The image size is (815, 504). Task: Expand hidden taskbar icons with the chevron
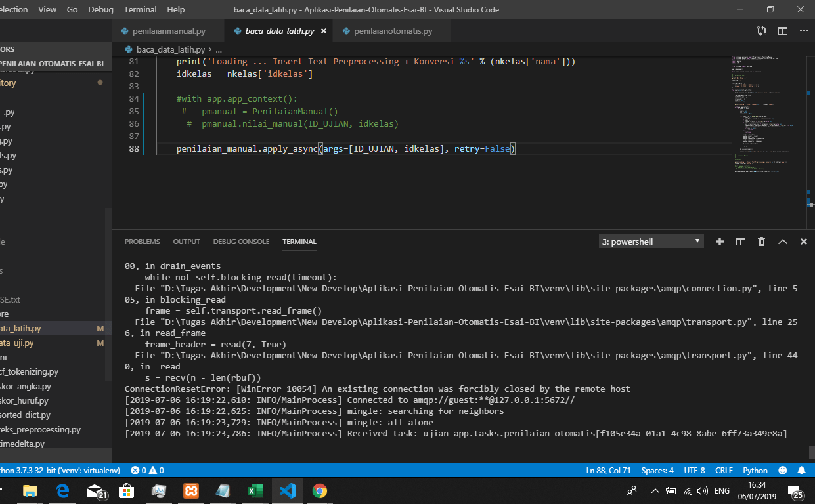(x=655, y=490)
